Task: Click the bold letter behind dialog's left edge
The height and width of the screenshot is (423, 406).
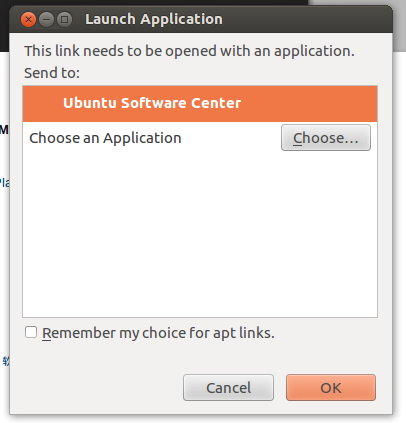Action: coord(4,129)
